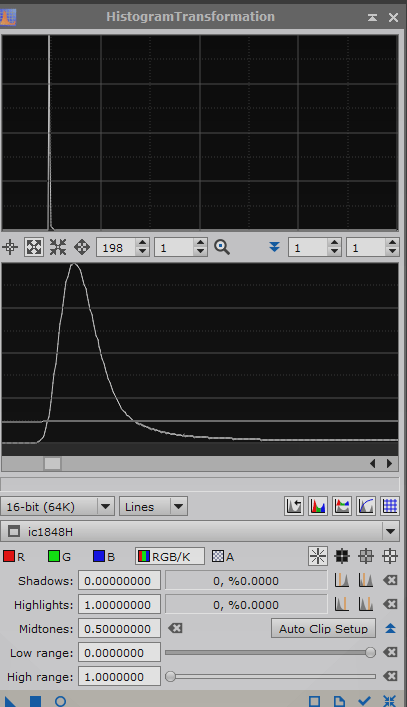Increase output histogram vertical zoom
Viewport: 407px width, 707px height.
point(392,243)
